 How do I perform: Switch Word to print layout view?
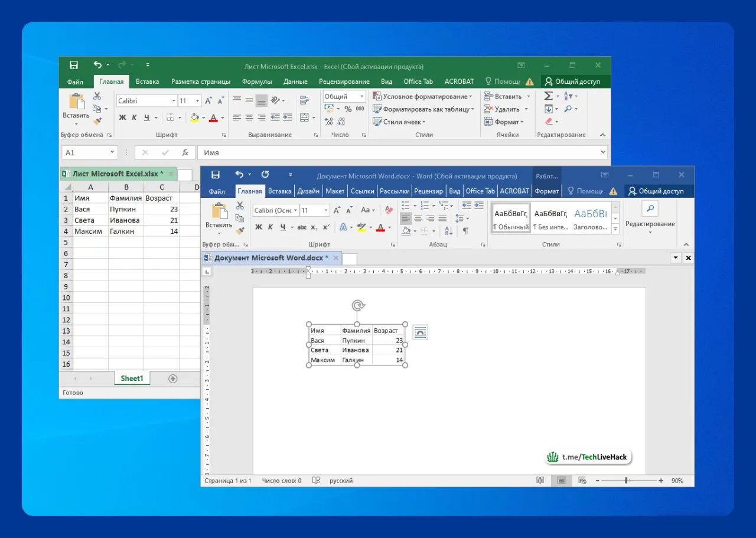pos(561,481)
